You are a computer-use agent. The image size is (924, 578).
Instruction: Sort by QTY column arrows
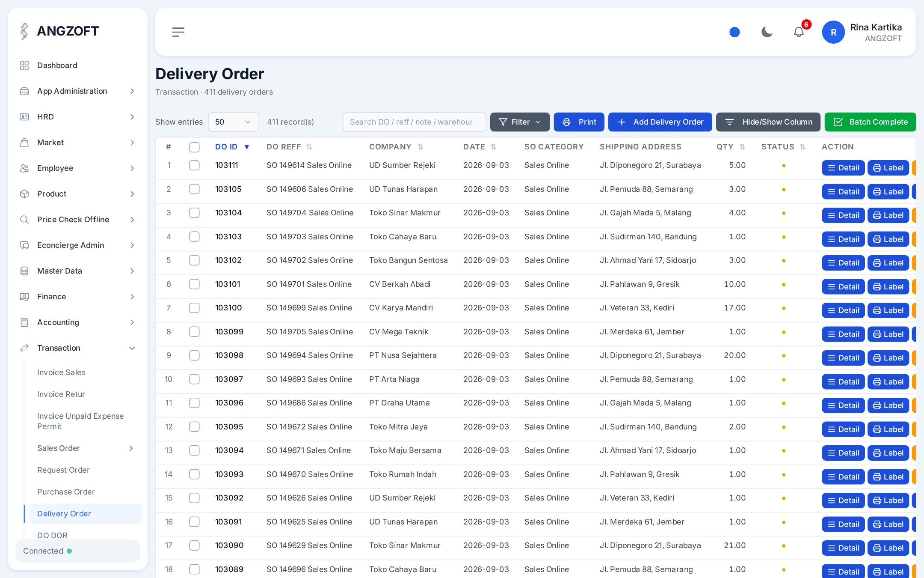743,147
